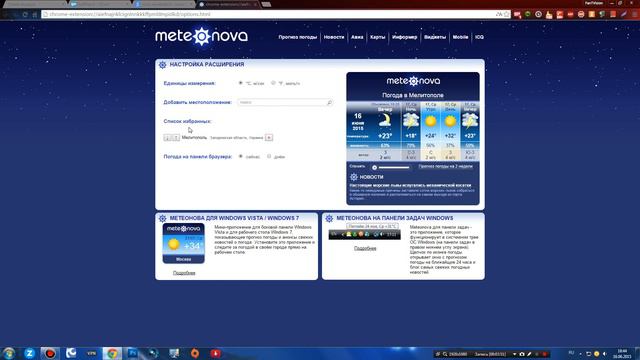
Task: Delete Мелитополь from the favorites list
Action: [269, 138]
